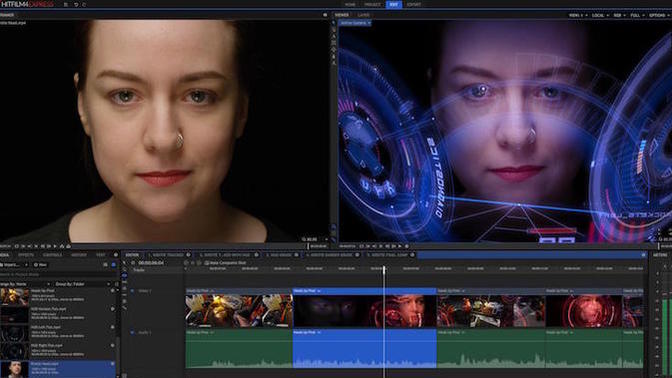Open the HOME screen tab

coord(350,4)
